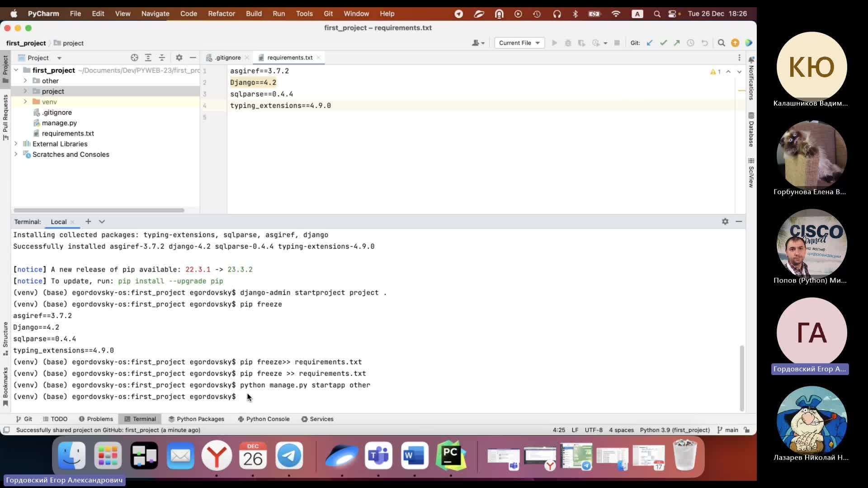Click the Run green triangle button
This screenshot has width=868, height=488.
point(554,43)
